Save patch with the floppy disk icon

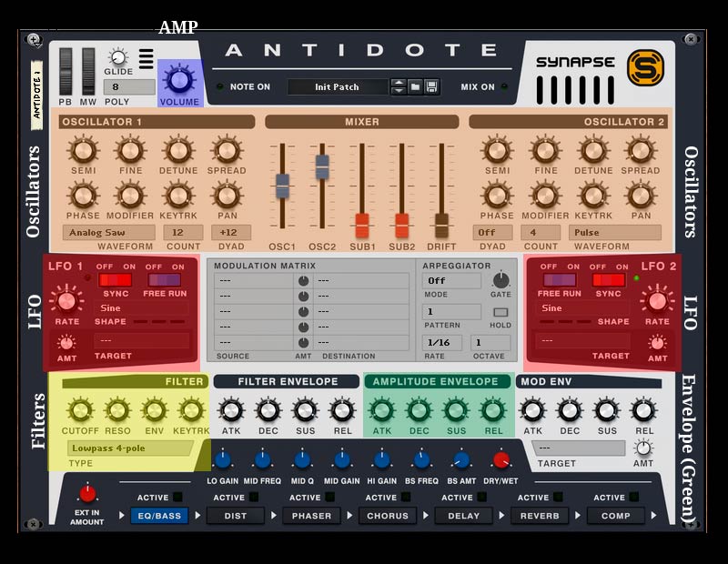point(431,86)
